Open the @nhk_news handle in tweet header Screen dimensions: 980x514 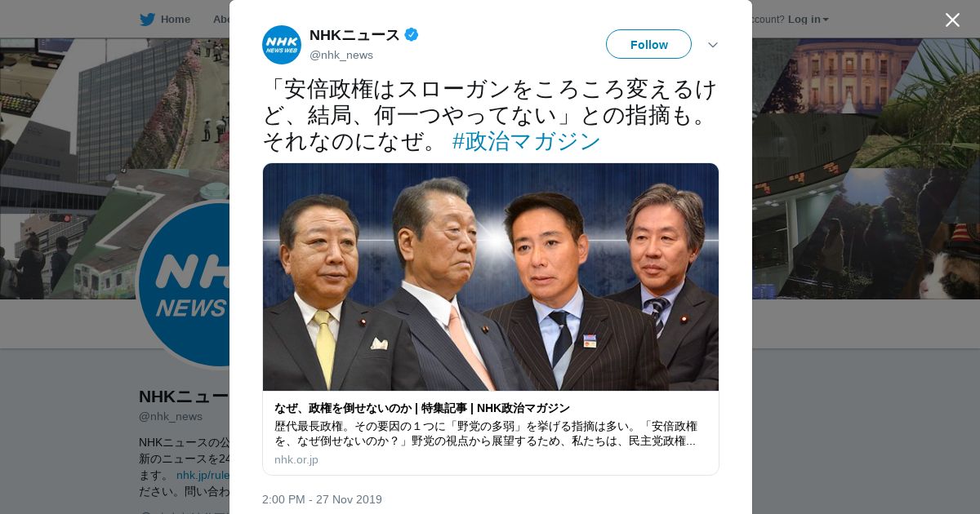point(341,55)
